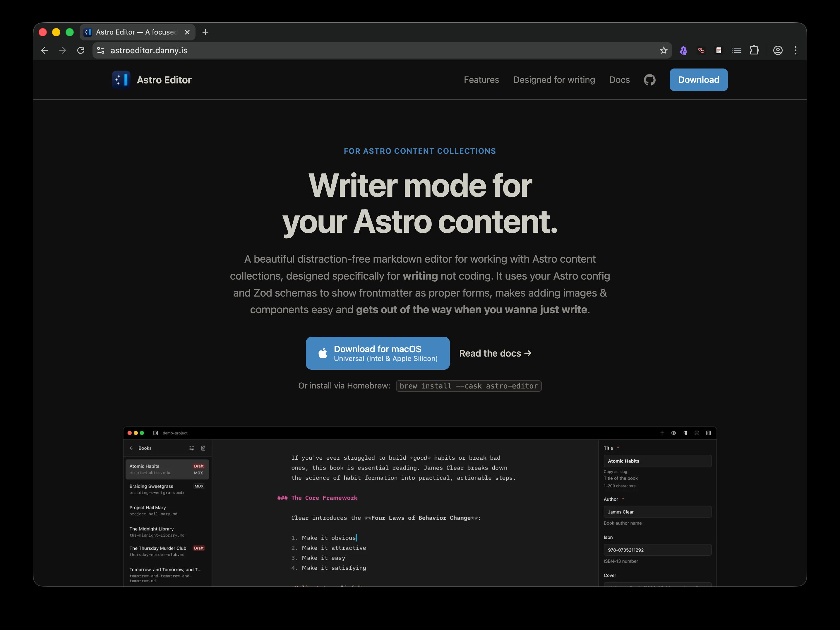840x630 pixels.
Task: Open the Chrome three-dot menu
Action: tap(796, 51)
